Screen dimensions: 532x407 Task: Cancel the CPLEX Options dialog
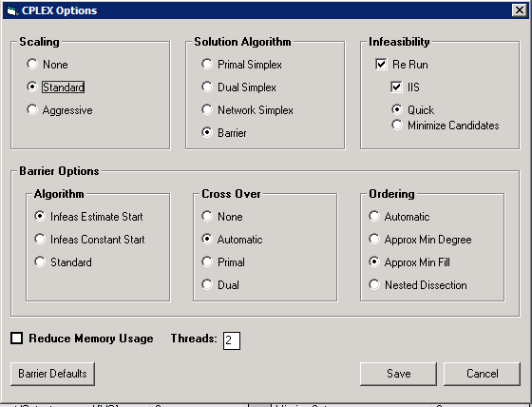[x=482, y=374]
